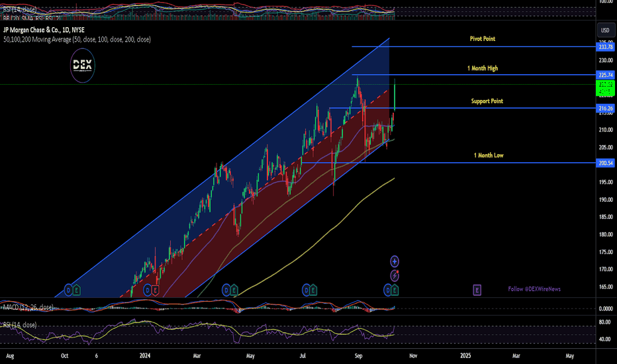This screenshot has height=364, width=617.
Task: Click the MACD 0.0000 scale value
Action: pyautogui.click(x=606, y=309)
